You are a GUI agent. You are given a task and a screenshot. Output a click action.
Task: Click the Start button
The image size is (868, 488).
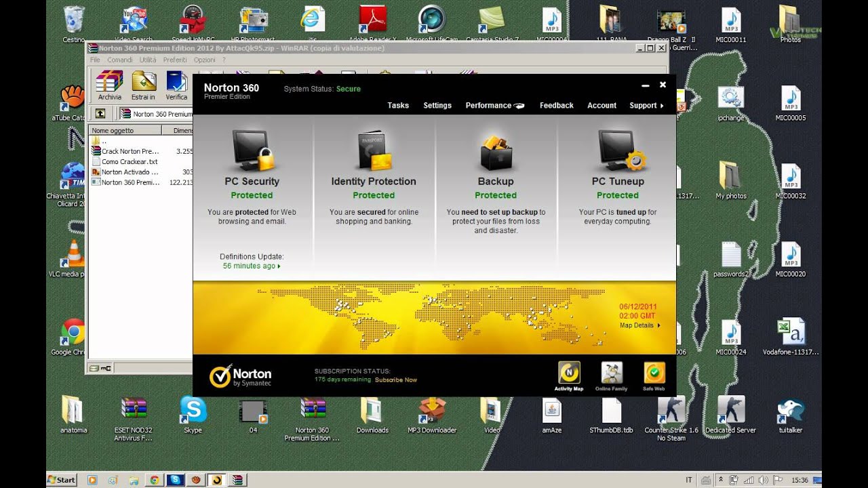tap(61, 480)
